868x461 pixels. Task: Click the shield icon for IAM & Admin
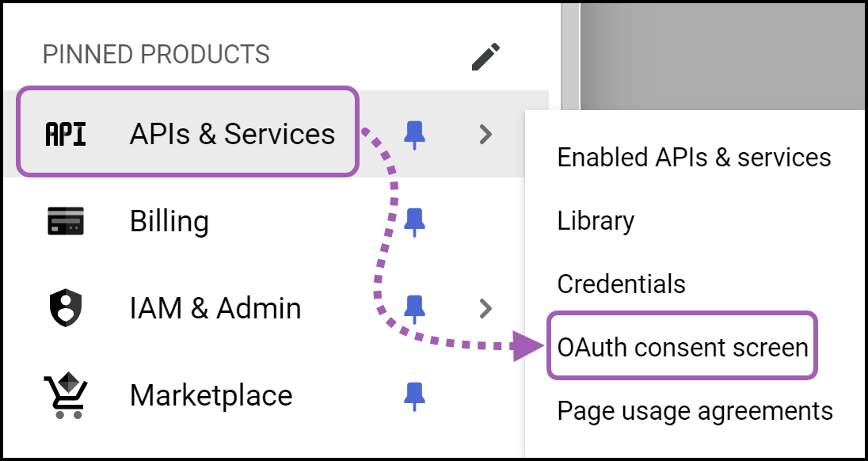(63, 308)
